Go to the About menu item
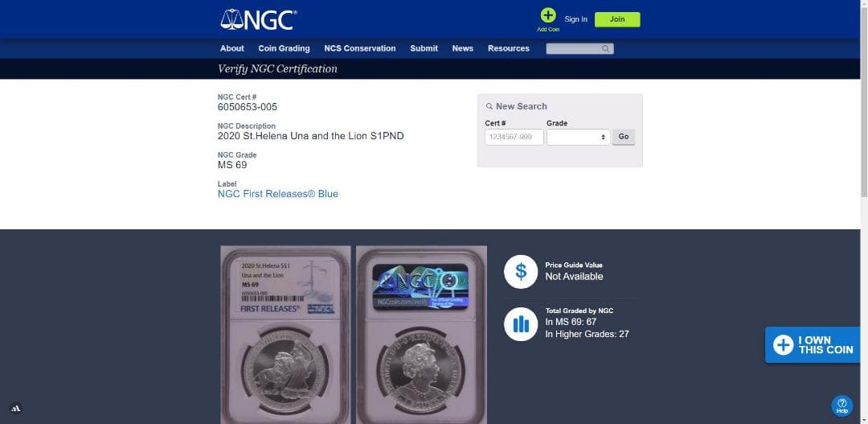 click(232, 48)
